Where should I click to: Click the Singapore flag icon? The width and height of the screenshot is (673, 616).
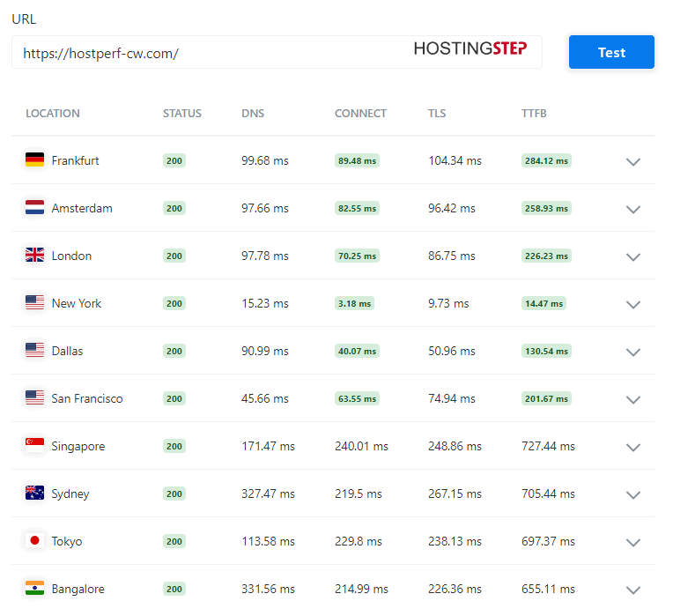[x=34, y=445]
